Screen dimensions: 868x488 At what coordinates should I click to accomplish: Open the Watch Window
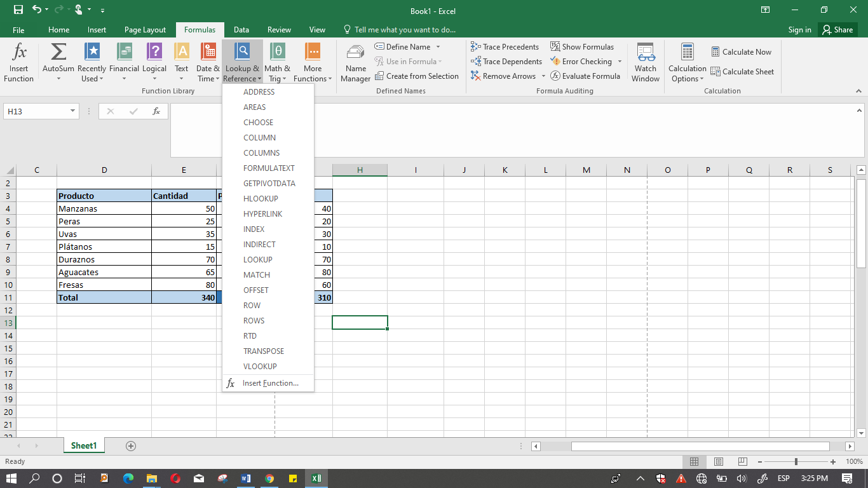(x=645, y=62)
